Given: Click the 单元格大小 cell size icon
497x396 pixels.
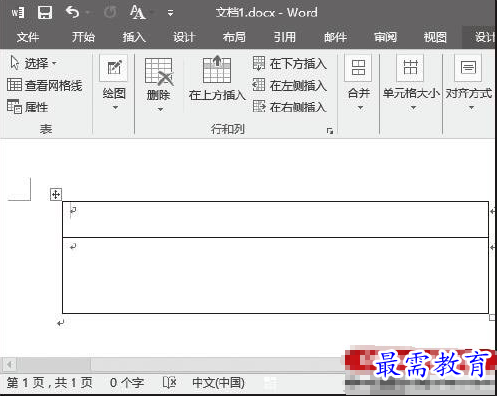Looking at the screenshot, I should click(x=410, y=68).
